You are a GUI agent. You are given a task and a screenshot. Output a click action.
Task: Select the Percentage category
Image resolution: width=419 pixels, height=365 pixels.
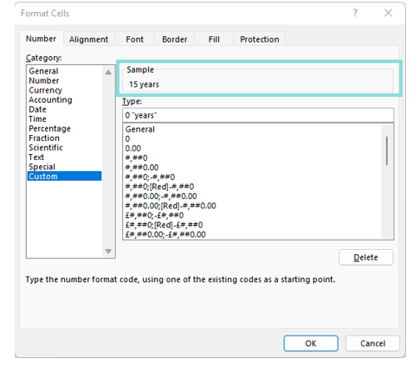(50, 129)
